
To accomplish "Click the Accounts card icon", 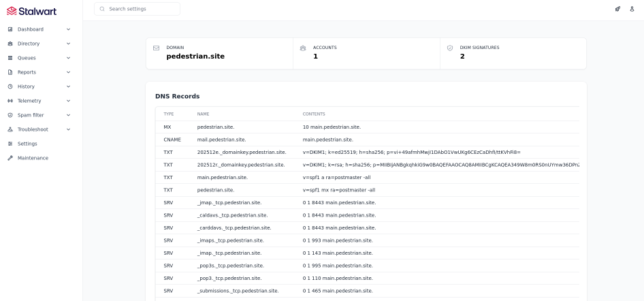I will coord(303,48).
